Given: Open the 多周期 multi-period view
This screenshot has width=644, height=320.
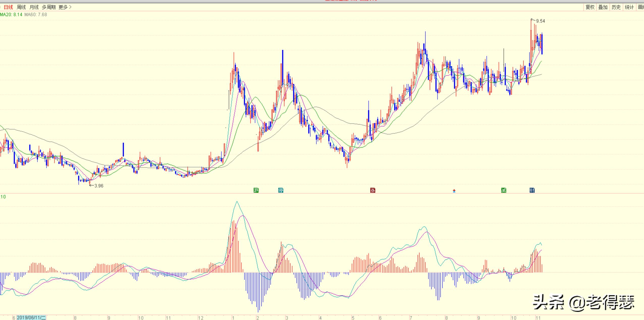Looking at the screenshot, I should (49, 7).
